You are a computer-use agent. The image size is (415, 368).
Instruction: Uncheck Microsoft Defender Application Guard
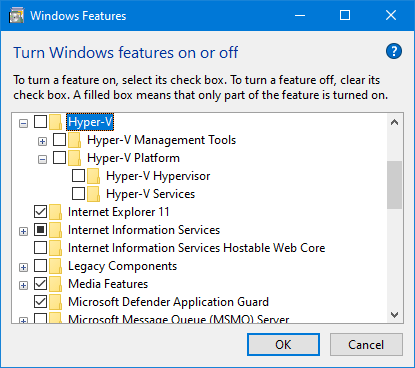pos(40,302)
